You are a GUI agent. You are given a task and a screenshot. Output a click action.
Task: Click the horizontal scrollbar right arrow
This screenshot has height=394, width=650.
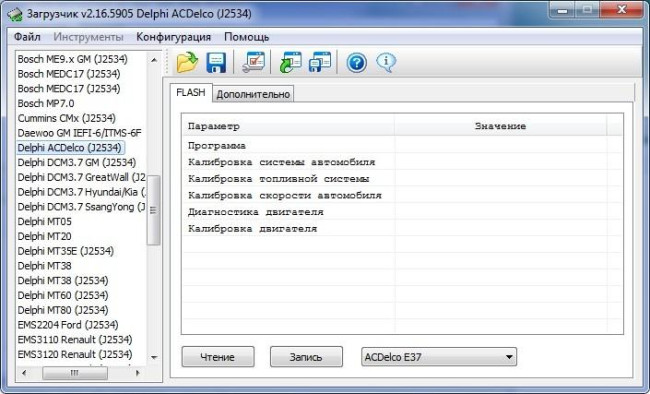pos(138,373)
